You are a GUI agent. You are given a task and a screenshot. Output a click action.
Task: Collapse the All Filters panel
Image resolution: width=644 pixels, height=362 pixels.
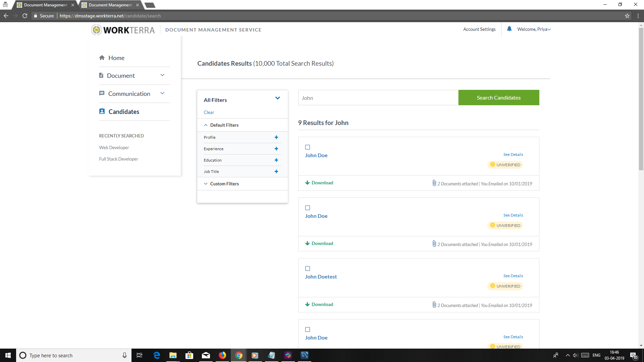277,98
